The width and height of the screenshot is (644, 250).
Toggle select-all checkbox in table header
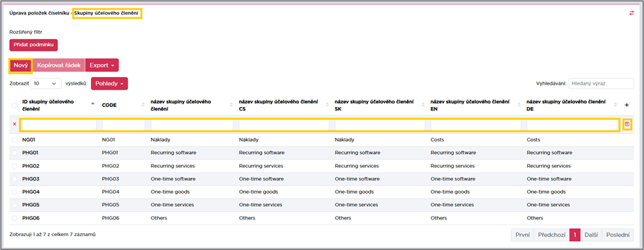click(15, 106)
